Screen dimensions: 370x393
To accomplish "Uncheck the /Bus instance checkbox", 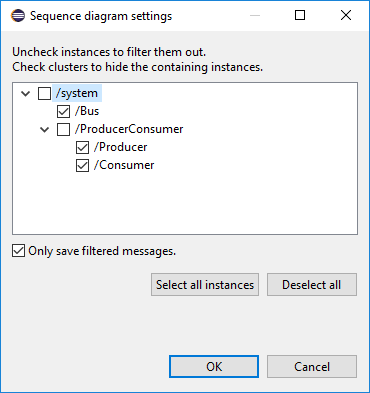I will 63,111.
